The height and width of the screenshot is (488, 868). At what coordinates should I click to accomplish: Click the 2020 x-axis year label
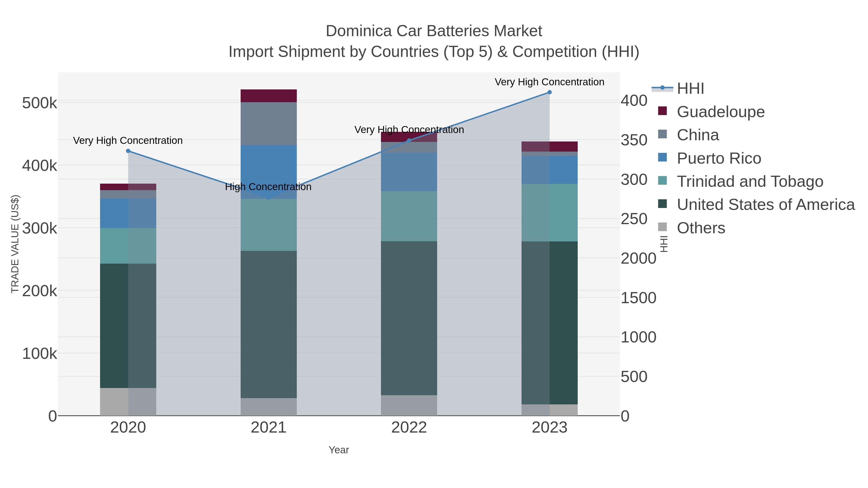[128, 428]
